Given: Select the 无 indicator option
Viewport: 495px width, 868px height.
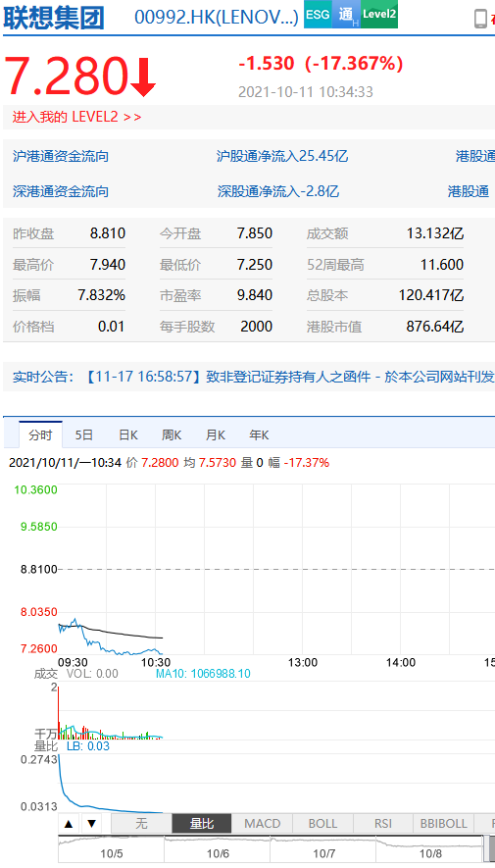Looking at the screenshot, I should [x=141, y=824].
